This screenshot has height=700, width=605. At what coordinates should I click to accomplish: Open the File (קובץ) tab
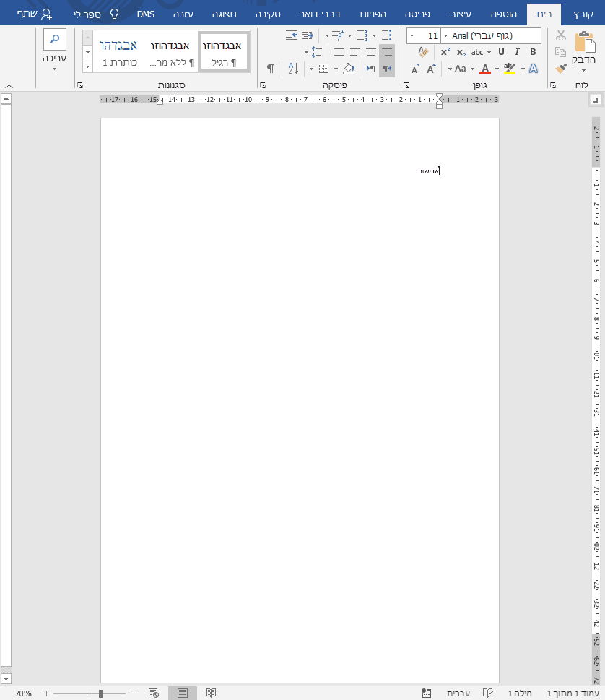[583, 14]
